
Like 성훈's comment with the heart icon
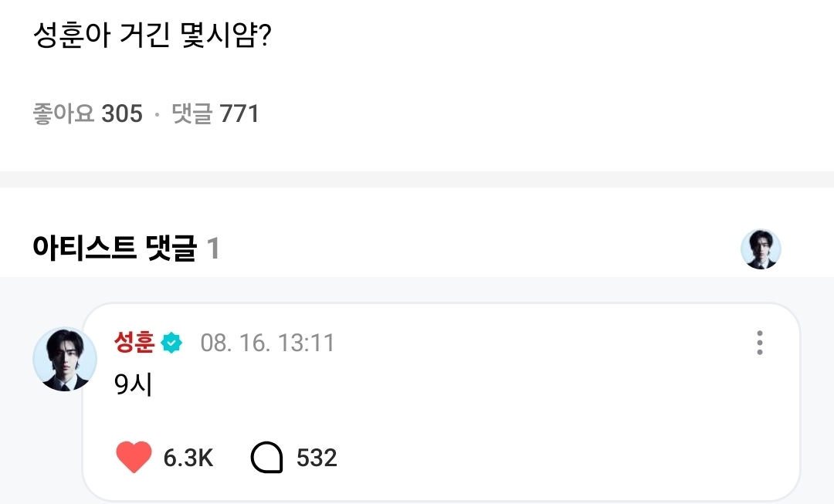point(134,458)
